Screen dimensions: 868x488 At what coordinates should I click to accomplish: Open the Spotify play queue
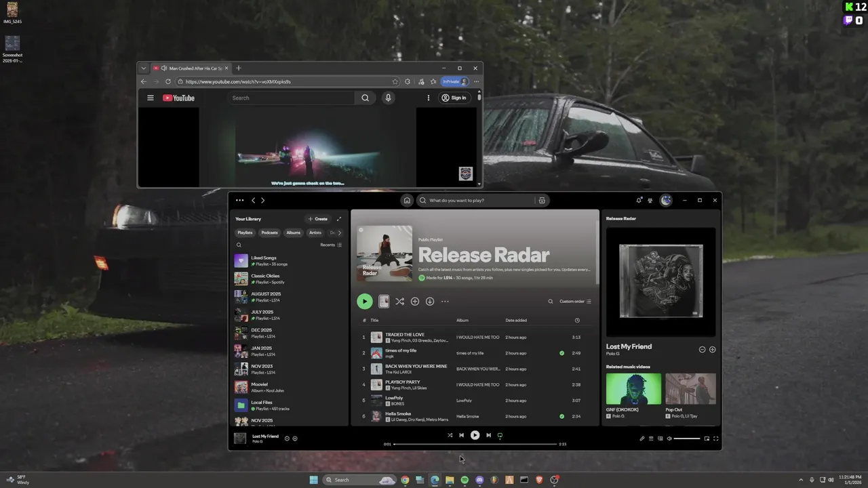651,439
